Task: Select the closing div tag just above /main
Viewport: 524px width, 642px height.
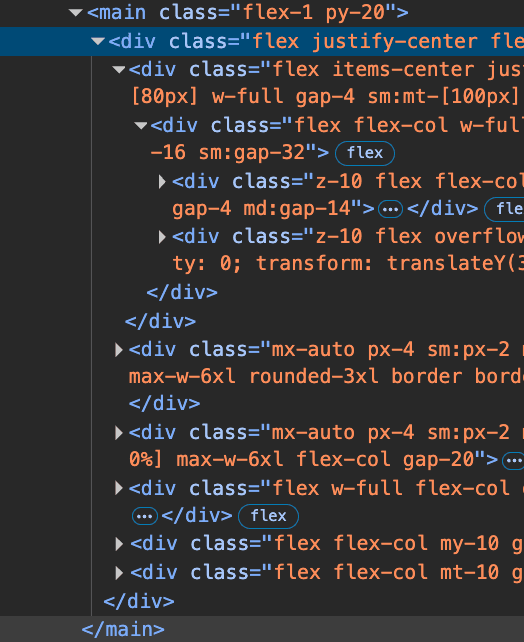Action: coord(139,601)
